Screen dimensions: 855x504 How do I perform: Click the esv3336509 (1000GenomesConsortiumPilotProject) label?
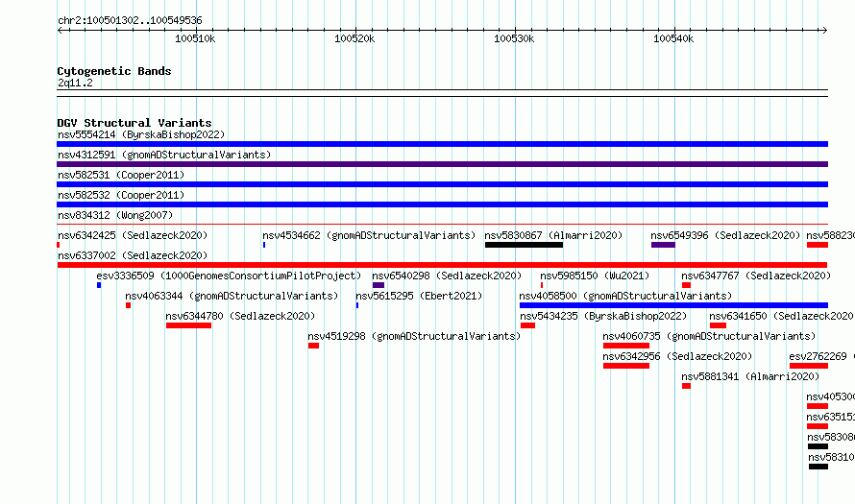pos(229,276)
